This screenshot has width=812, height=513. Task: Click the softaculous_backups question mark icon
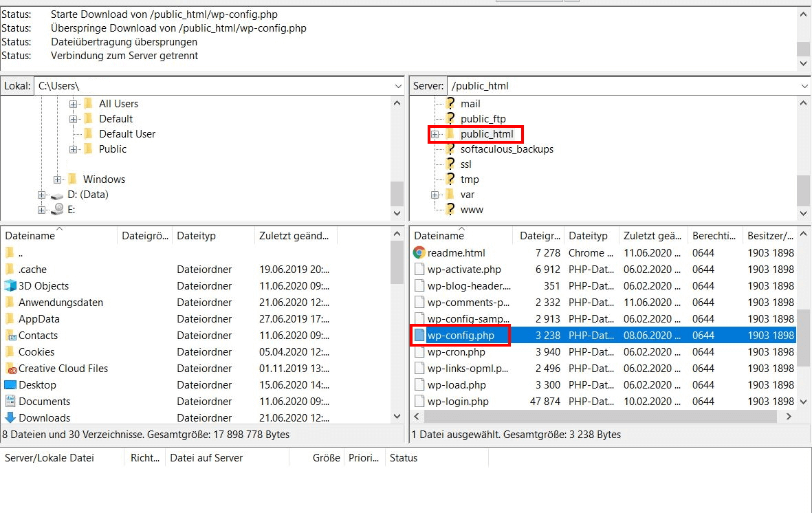(x=450, y=149)
